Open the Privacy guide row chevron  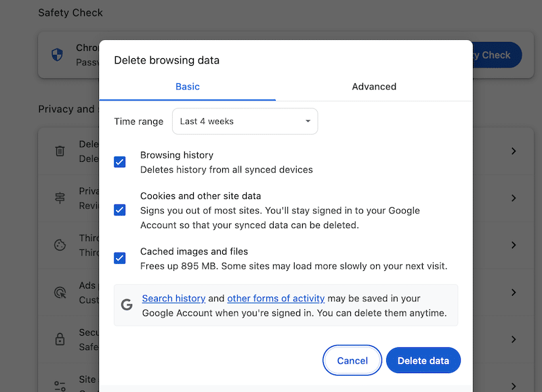pos(514,198)
